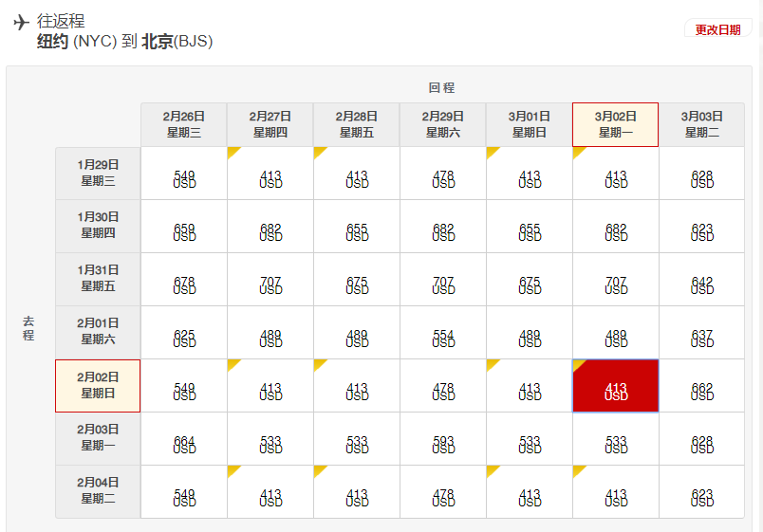Choose 533 USD fare for 2月03日 and 3月02日
Screen dimensions: 763x532
[616, 439]
